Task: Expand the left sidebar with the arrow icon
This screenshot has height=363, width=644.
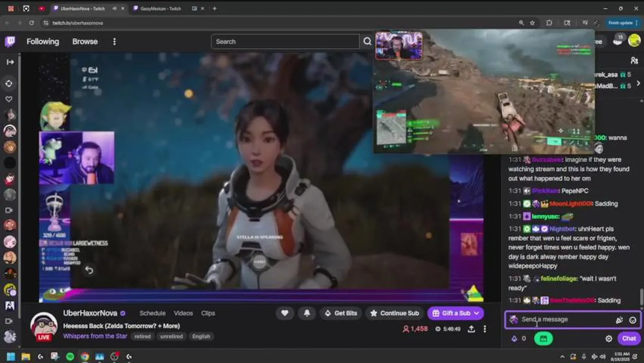Action: 10,62
